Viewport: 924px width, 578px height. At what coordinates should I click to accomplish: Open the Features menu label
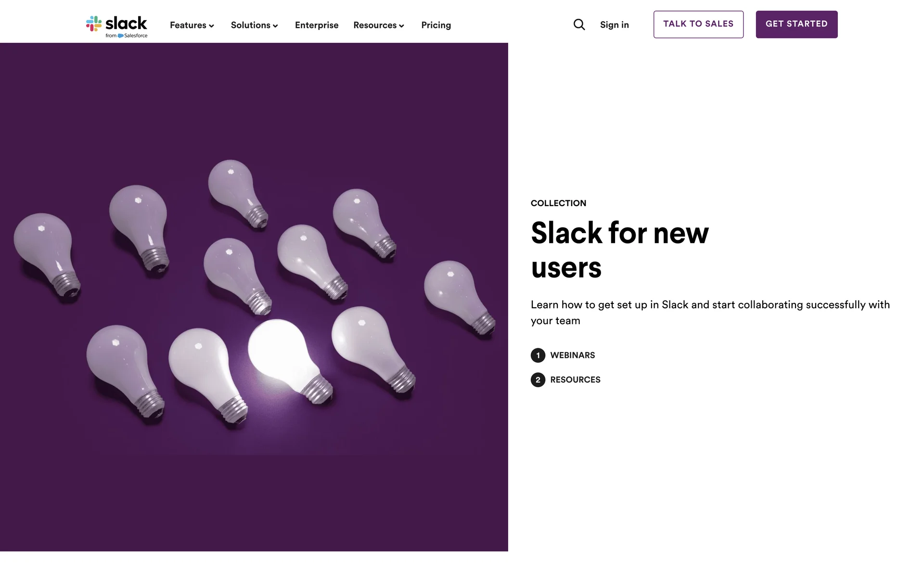coord(188,25)
